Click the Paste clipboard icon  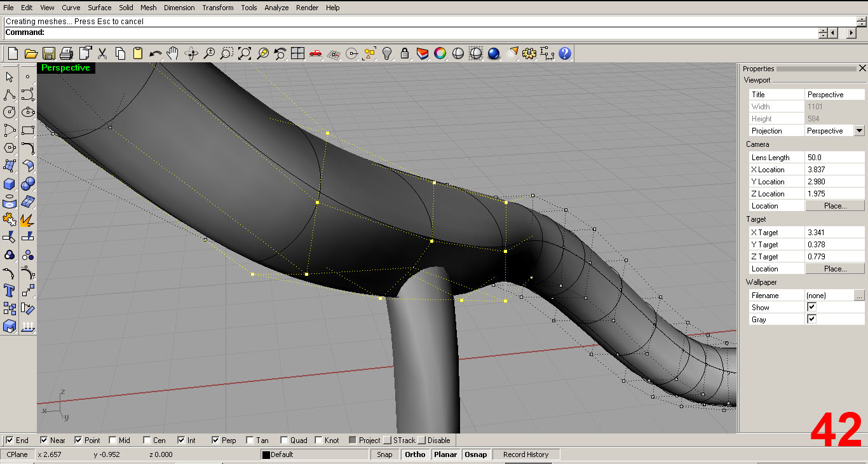point(137,53)
